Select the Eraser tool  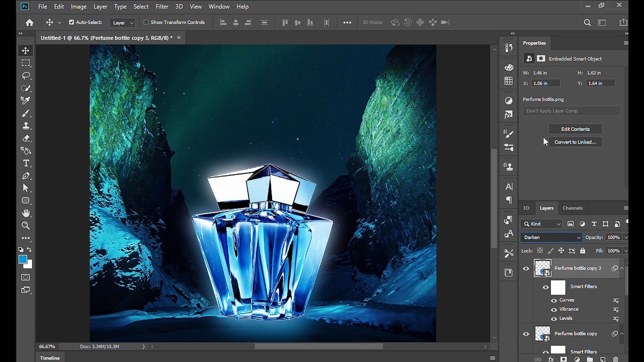click(26, 138)
